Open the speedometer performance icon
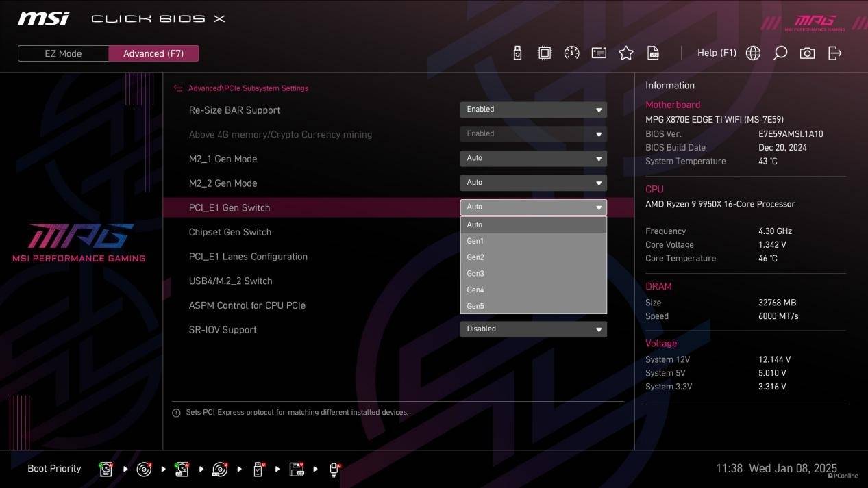Viewport: 868px width, 488px height. pyautogui.click(x=571, y=53)
